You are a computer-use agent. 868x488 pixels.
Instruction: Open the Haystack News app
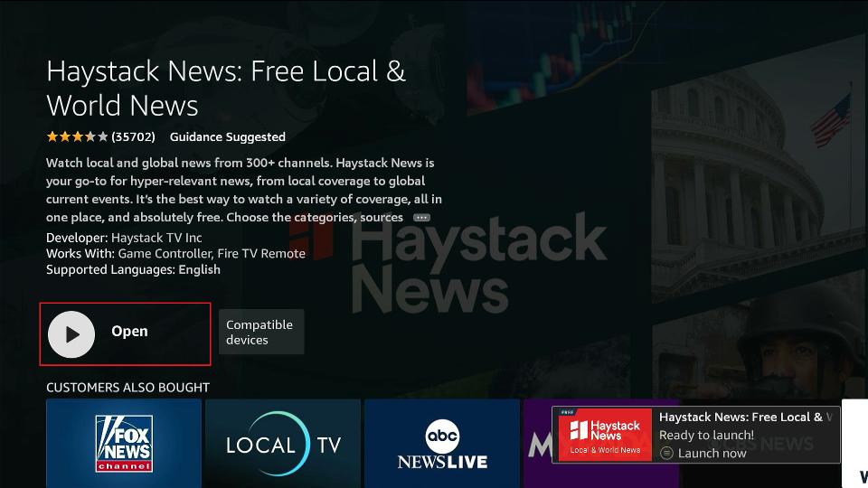tap(125, 333)
